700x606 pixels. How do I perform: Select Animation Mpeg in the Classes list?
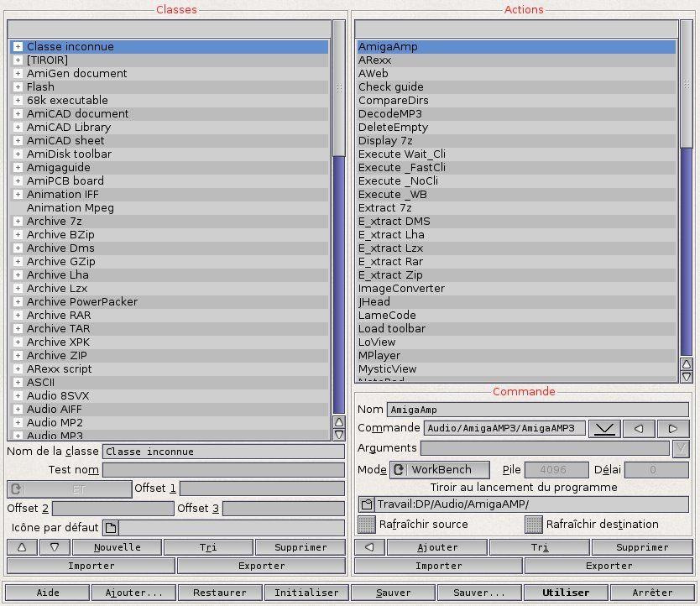coord(170,207)
